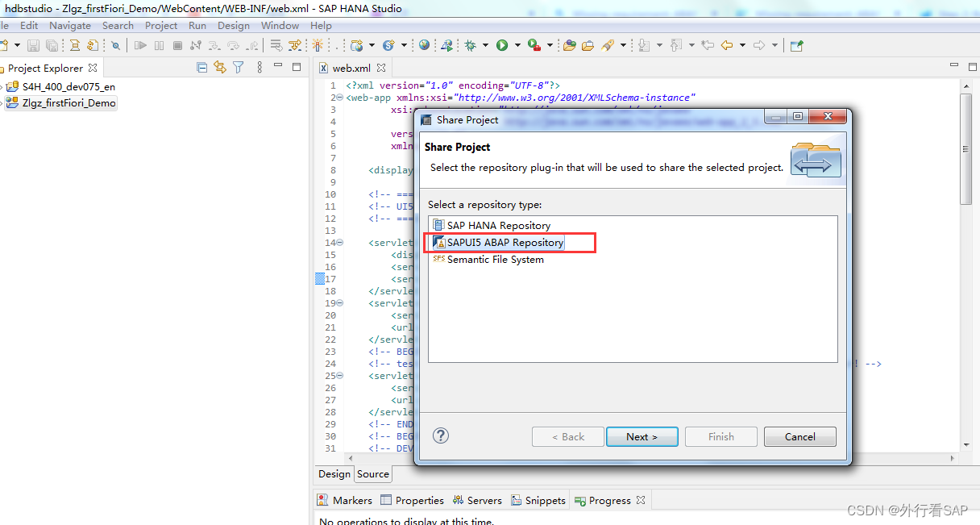Screen dimensions: 980x525
Task: Click the Back button in dialog
Action: click(568, 437)
